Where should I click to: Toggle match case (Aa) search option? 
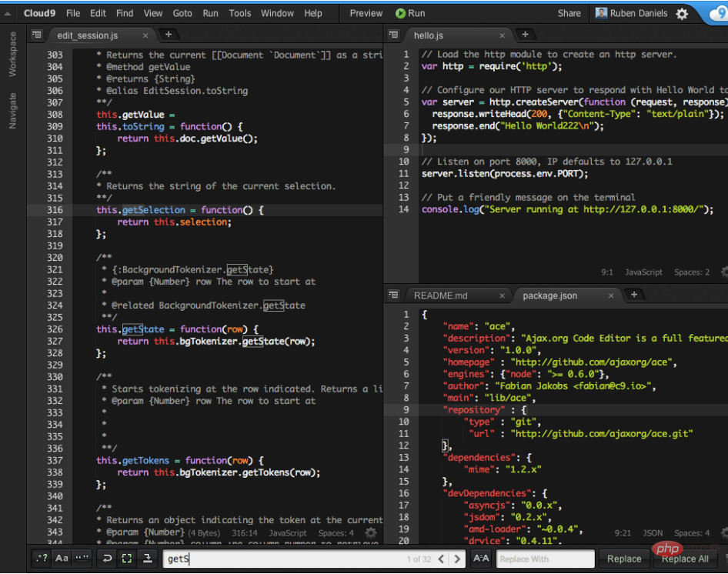point(62,558)
